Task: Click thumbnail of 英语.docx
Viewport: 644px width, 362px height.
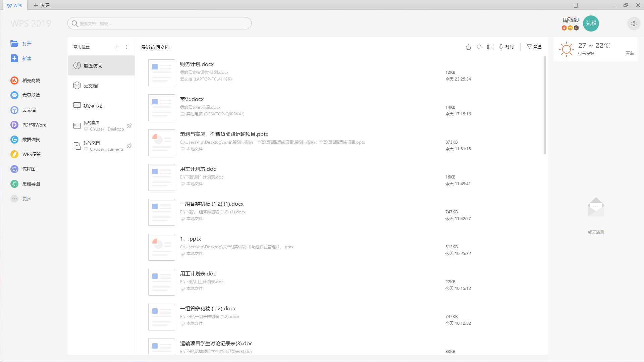Action: tap(162, 108)
